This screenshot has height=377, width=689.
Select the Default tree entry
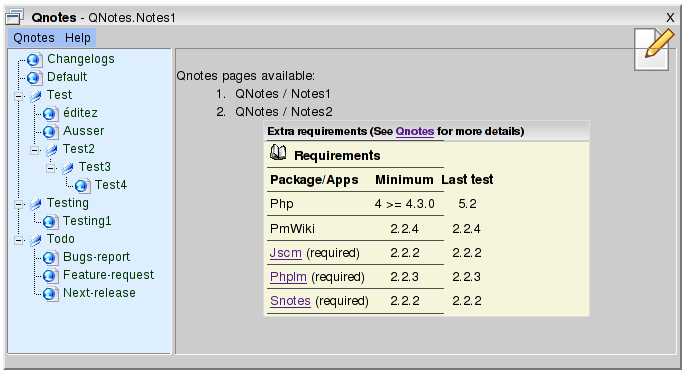67,77
